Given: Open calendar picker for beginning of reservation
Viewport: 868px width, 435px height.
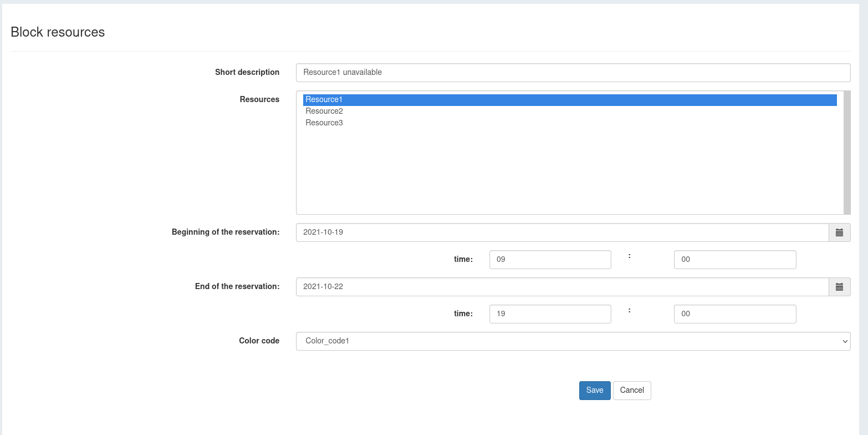Looking at the screenshot, I should click(839, 232).
